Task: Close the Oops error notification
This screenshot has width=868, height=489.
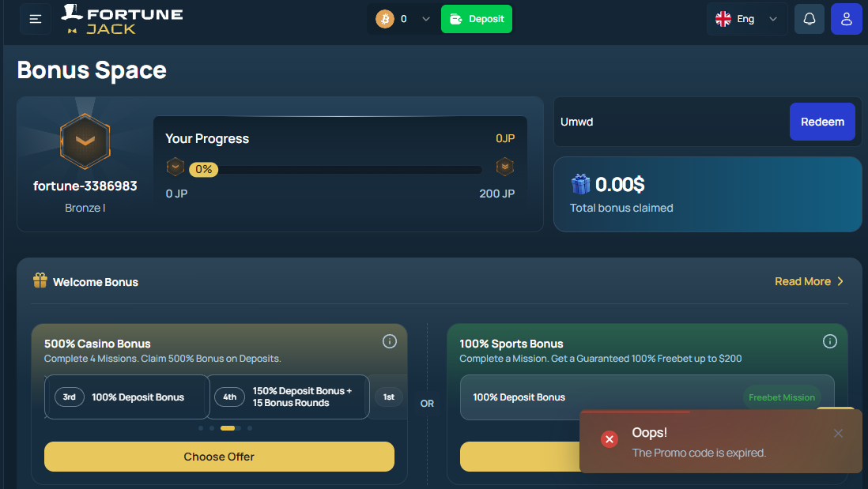Action: tap(838, 433)
